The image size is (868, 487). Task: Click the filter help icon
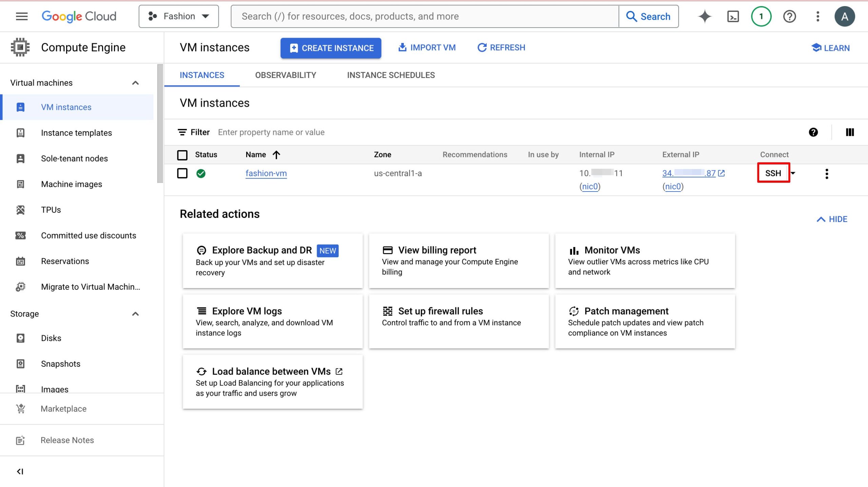click(x=813, y=132)
